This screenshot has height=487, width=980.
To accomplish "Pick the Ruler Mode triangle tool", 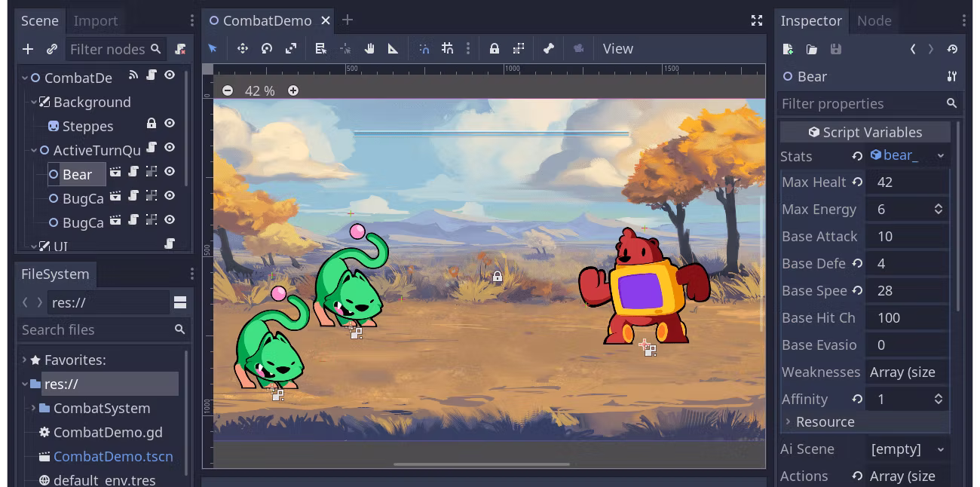I will (x=393, y=48).
